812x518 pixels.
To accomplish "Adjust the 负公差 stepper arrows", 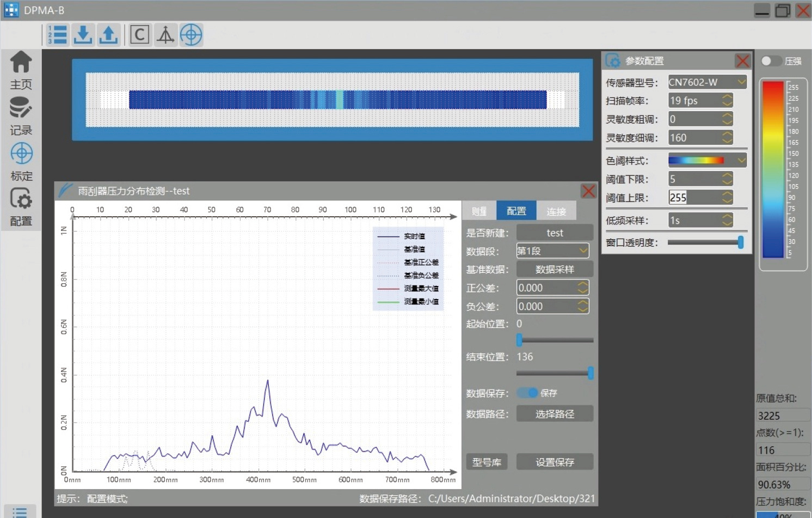I will tap(582, 306).
